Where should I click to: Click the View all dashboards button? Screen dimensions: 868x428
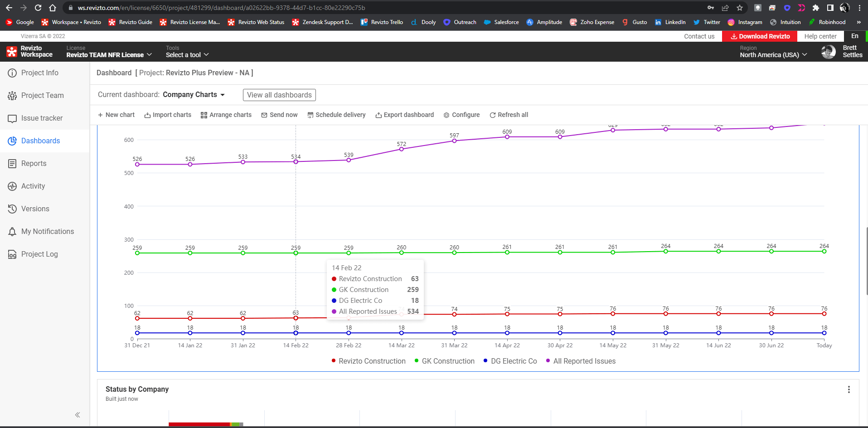tap(279, 95)
